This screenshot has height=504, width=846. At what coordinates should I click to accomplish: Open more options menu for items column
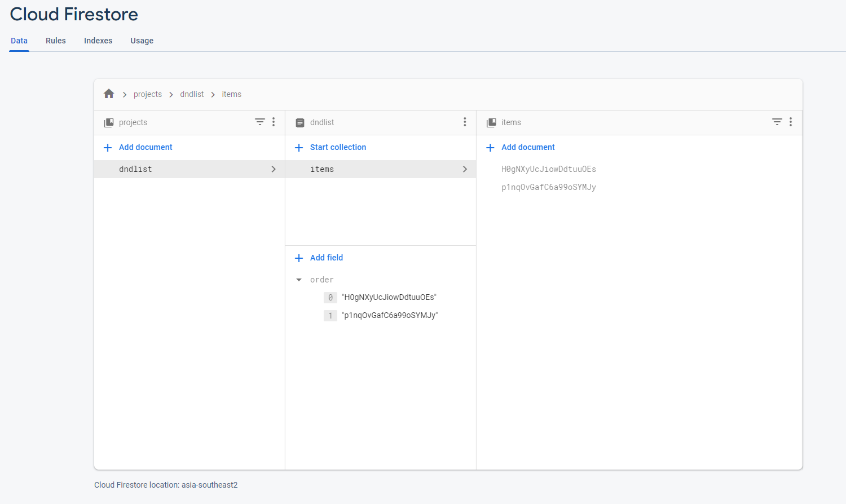click(x=791, y=122)
